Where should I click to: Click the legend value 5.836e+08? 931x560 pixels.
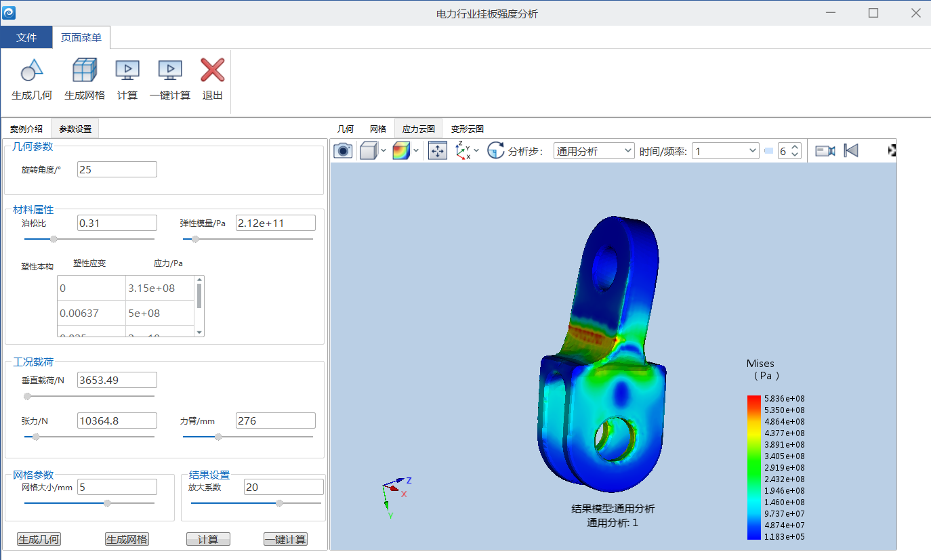coord(784,399)
